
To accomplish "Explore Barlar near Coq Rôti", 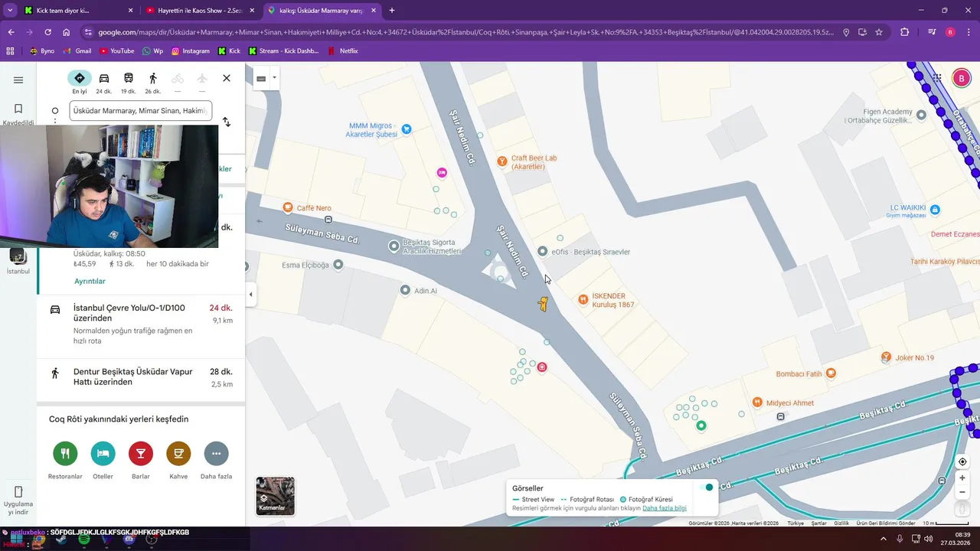I will click(x=141, y=460).
